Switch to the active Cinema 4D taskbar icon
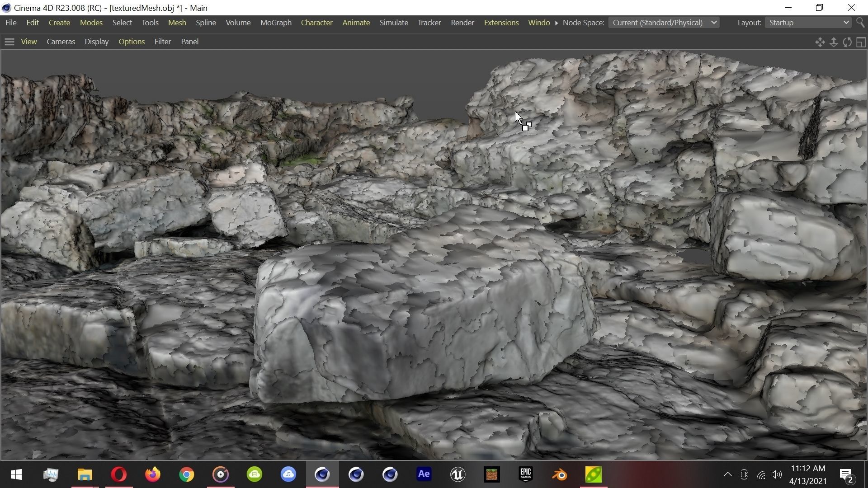 322,474
